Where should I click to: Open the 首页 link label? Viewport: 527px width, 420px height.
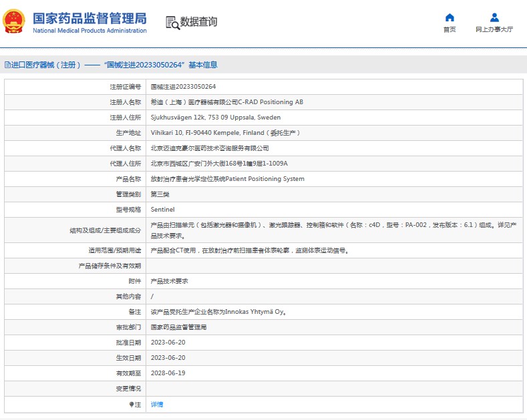coord(450,29)
